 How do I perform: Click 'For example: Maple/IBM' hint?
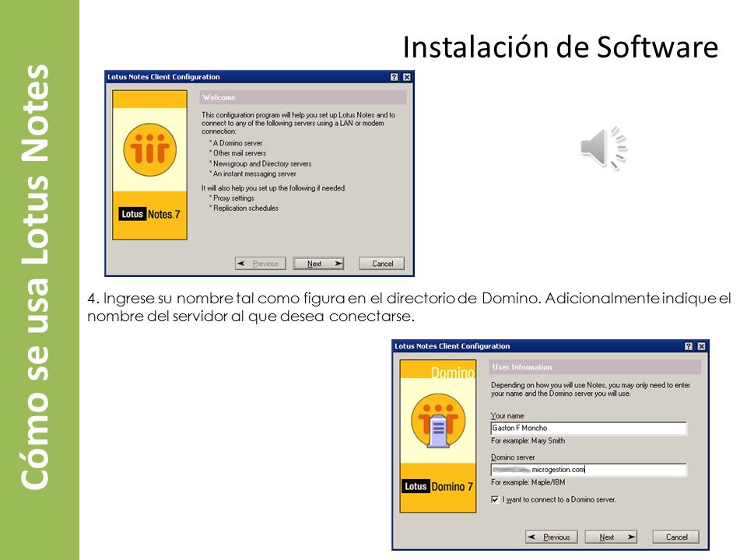click(528, 482)
